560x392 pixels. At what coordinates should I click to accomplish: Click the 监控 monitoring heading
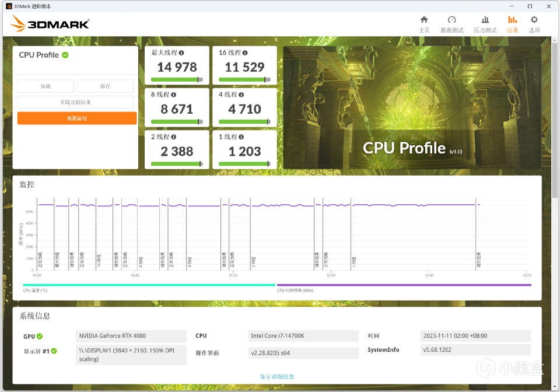click(27, 184)
